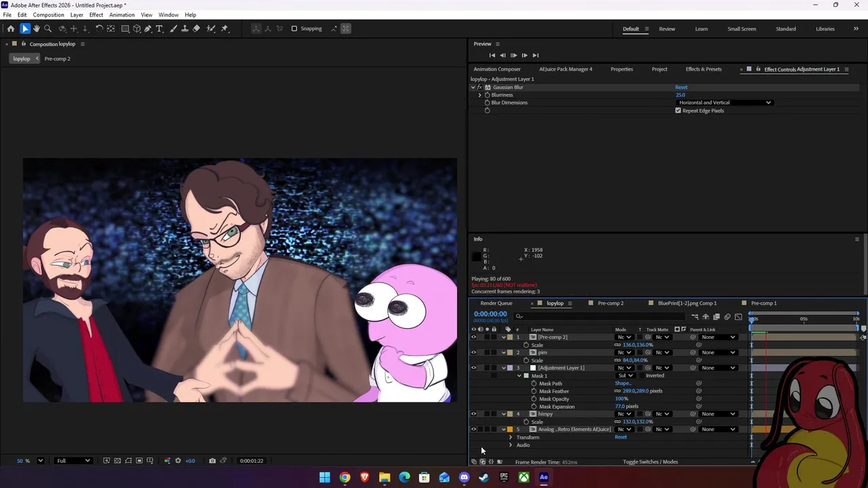Screen dimensions: 868x488
Task: Hide the Adjustment Layer 1 eye
Action: [x=473, y=368]
